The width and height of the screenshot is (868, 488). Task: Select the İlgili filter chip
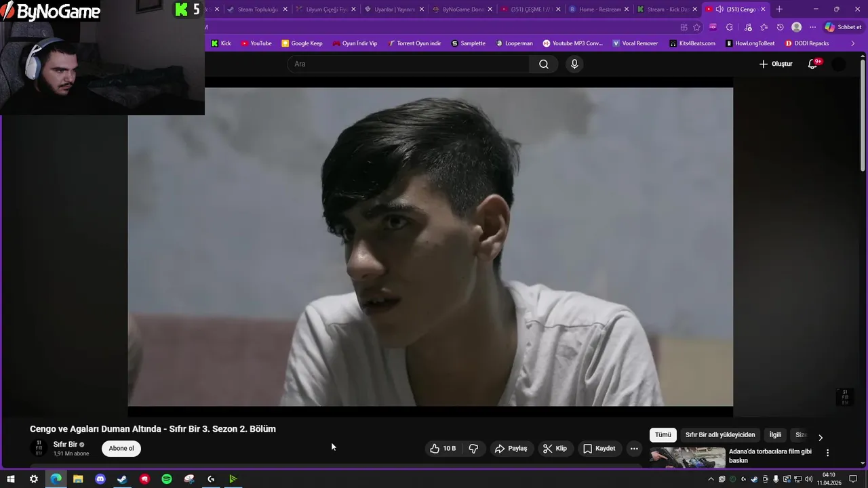pos(775,435)
